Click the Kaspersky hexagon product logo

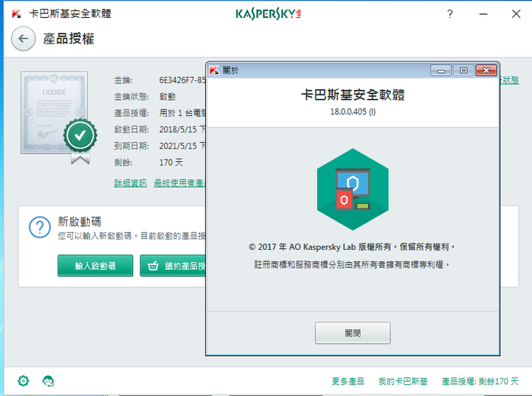(353, 189)
